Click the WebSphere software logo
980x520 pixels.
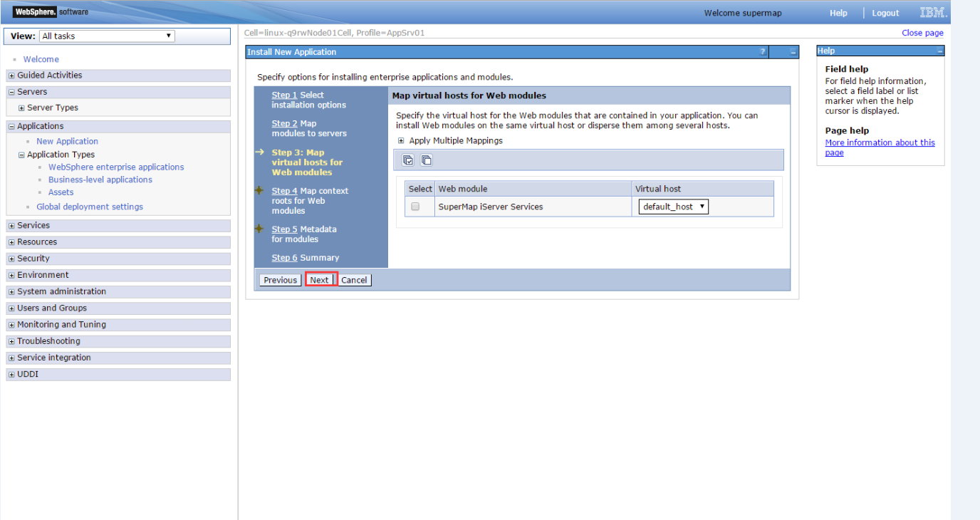pyautogui.click(x=51, y=11)
